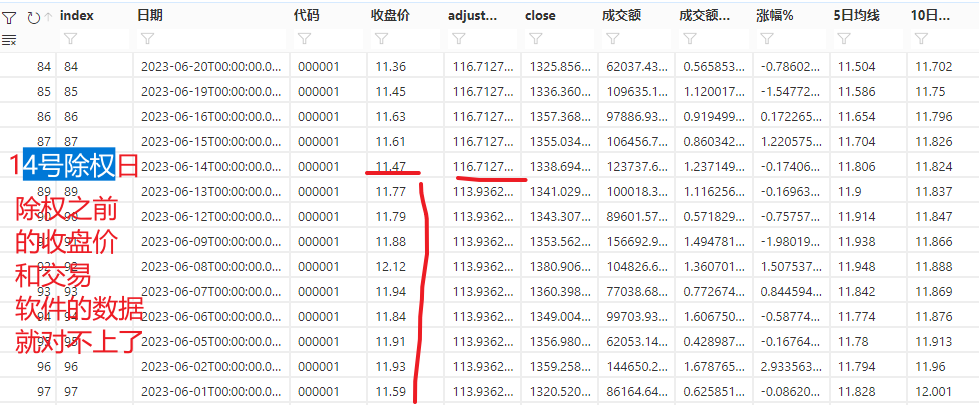Click the funnel icon under the 日期 column

coord(147,40)
